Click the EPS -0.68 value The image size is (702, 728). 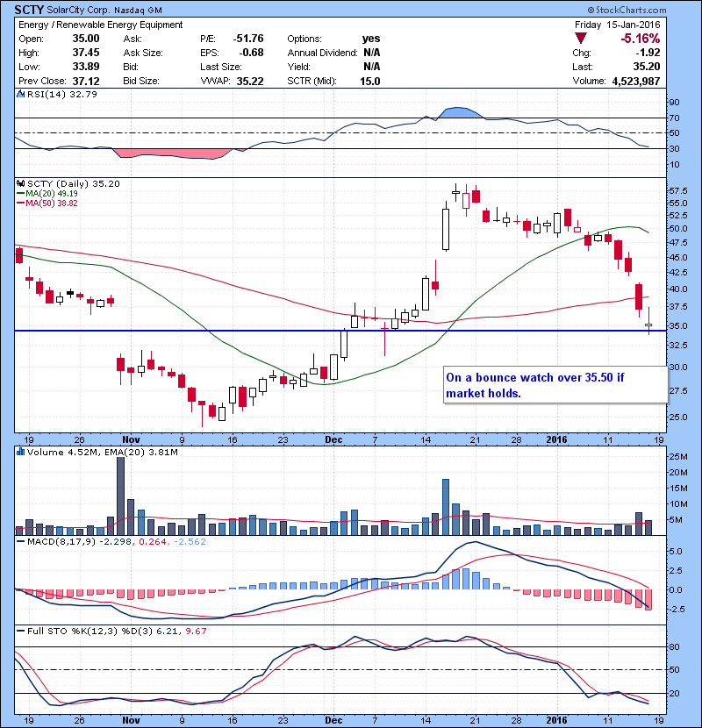[251, 53]
